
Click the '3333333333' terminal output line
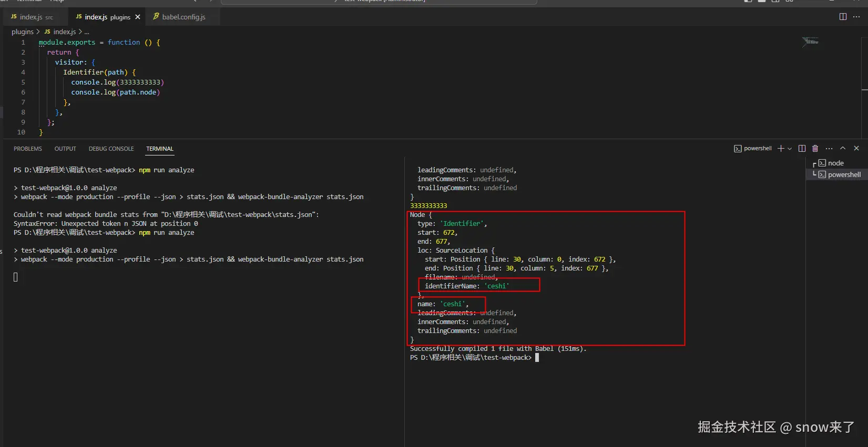pyautogui.click(x=428, y=205)
